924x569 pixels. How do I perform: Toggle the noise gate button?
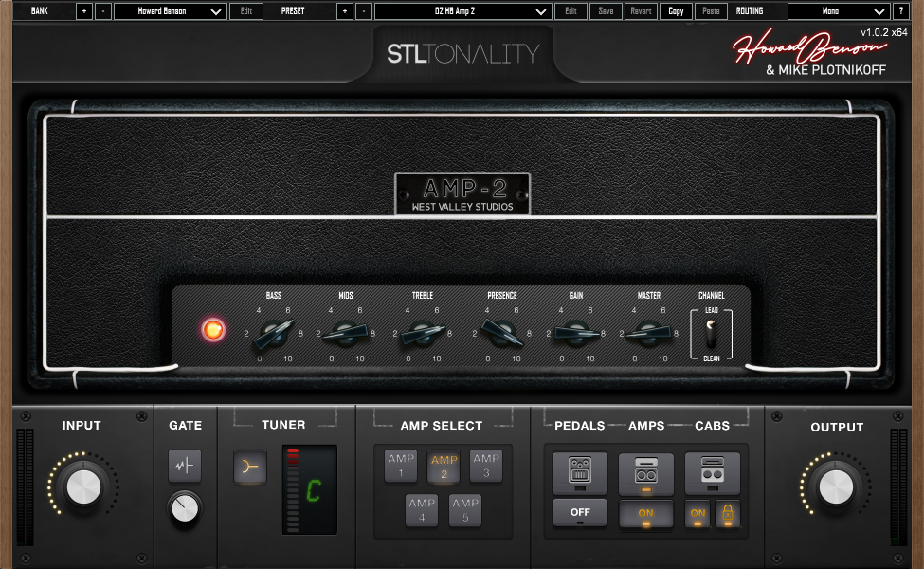coord(185,466)
